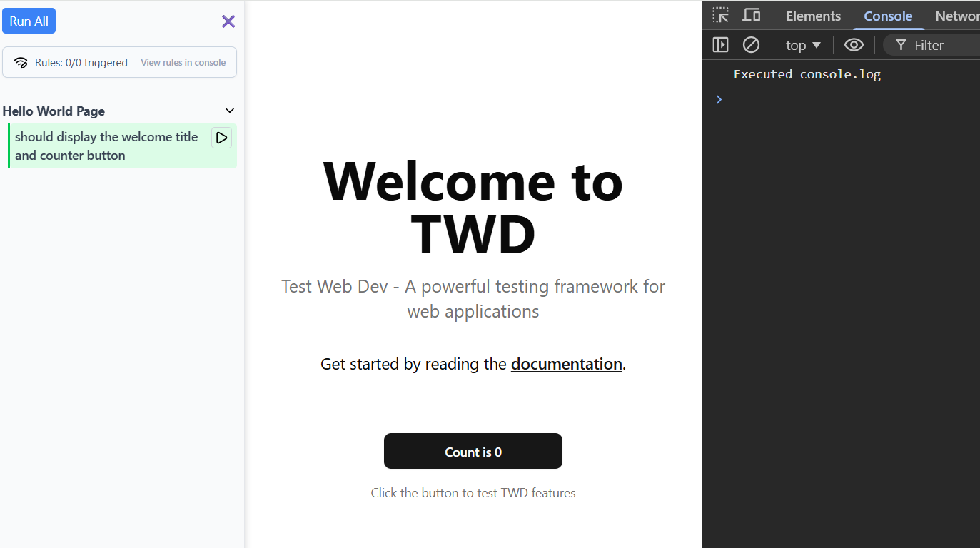The height and width of the screenshot is (548, 980).
Task: Click the Run All button
Action: click(29, 21)
